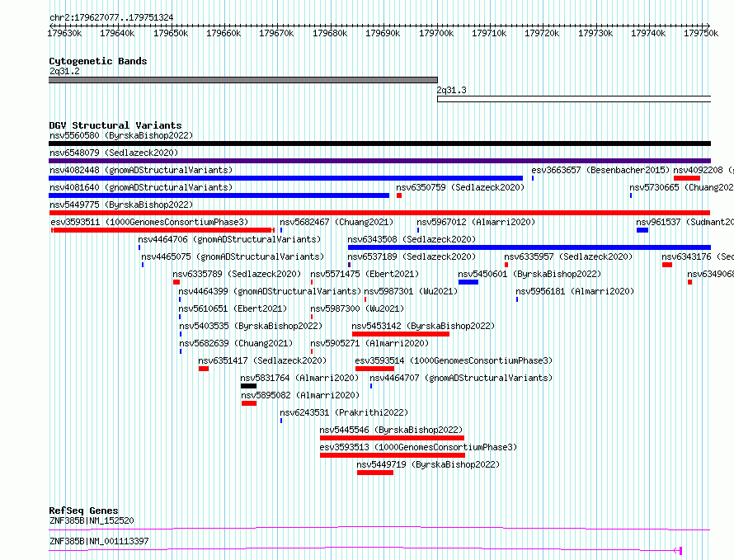Image resolution: width=734 pixels, height=560 pixels.
Task: Click the purple nsv6548079 variant bar
Action: (x=379, y=161)
